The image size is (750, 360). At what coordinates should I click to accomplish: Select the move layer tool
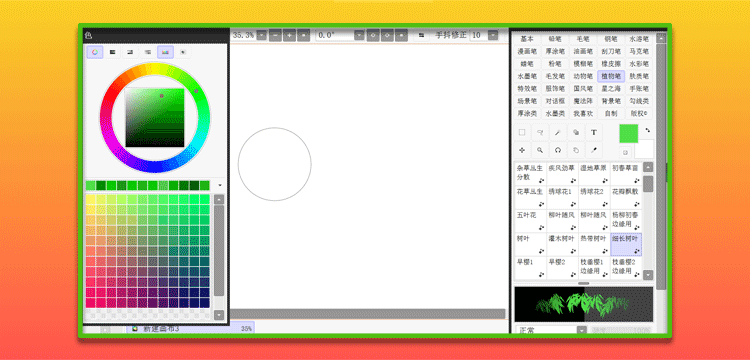tap(522, 150)
